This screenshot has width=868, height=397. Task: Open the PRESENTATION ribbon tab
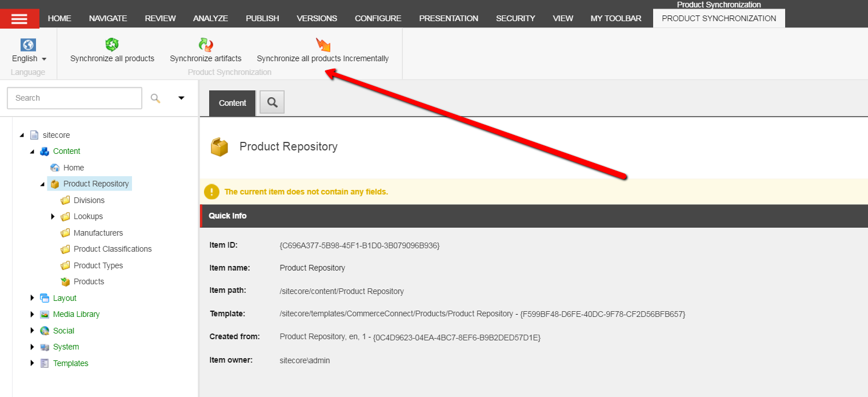[x=449, y=18]
